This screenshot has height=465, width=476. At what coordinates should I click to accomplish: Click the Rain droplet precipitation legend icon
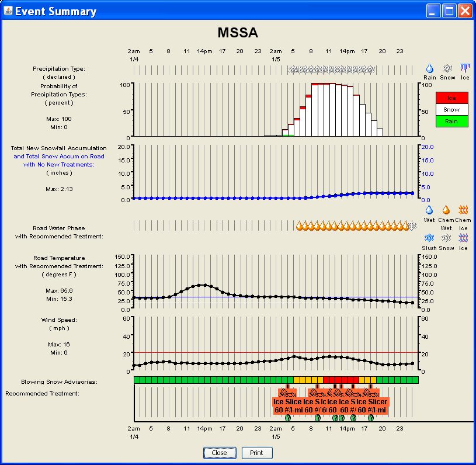[x=430, y=68]
